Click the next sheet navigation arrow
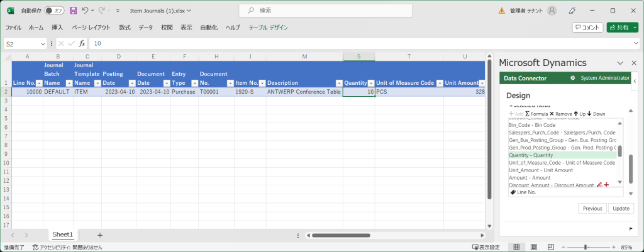Viewport: 644px width, 252px height. pyautogui.click(x=26, y=235)
